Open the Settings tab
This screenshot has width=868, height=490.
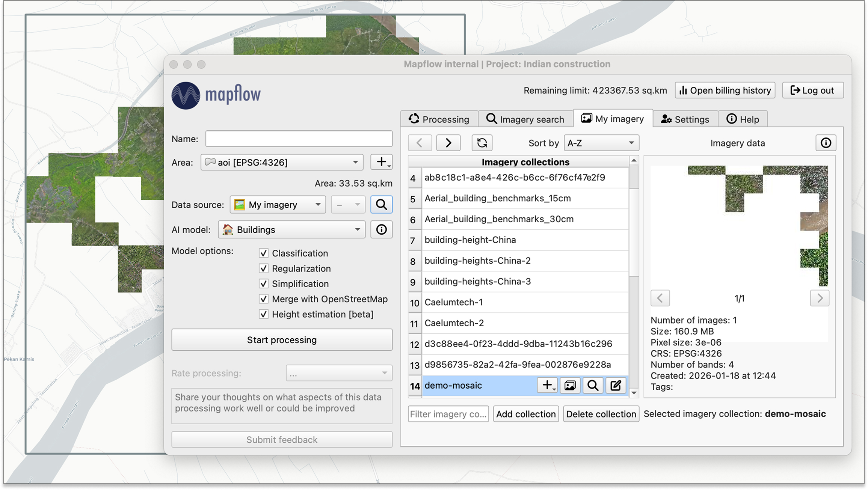pos(685,119)
